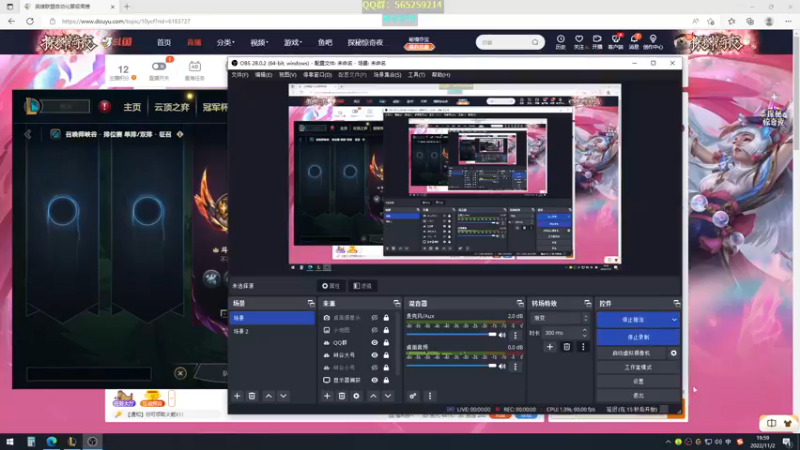Click red alert icon in League client
The width and height of the screenshot is (800, 450).
[105, 107]
